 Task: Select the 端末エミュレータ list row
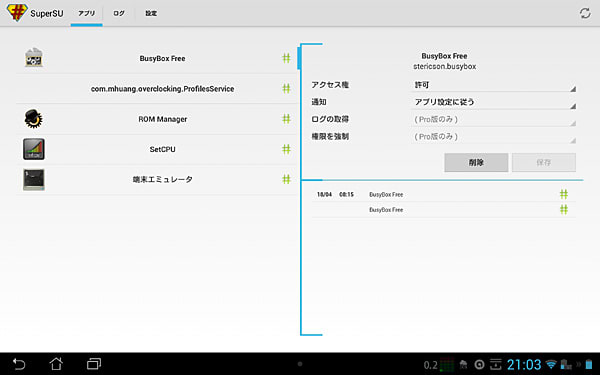[157, 179]
